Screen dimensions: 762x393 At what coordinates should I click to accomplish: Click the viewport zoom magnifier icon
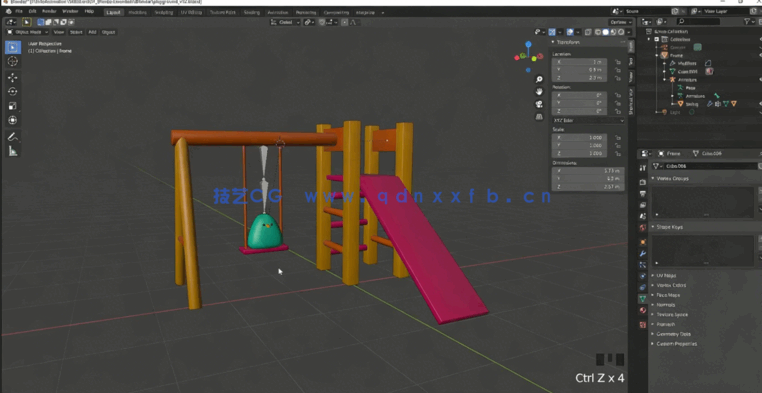tap(539, 79)
